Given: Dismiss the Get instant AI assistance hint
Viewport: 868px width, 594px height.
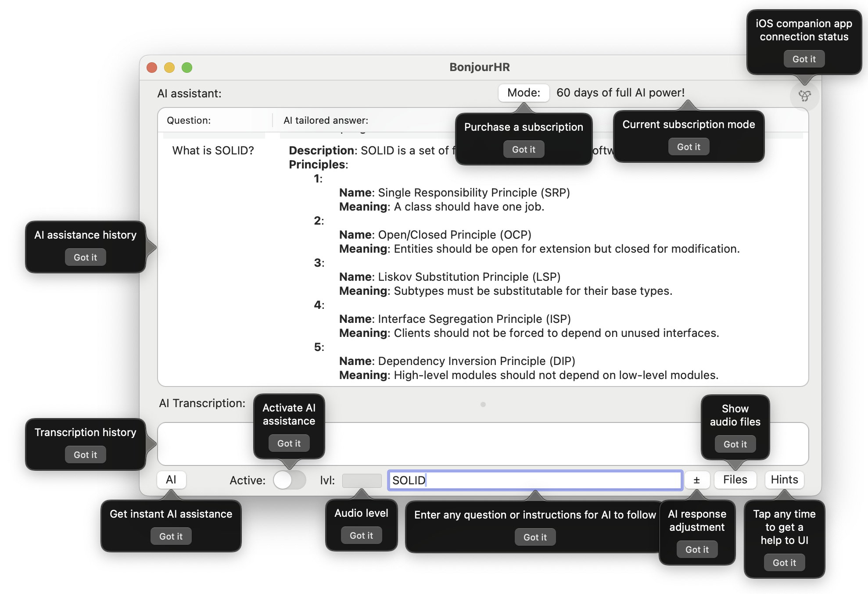Looking at the screenshot, I should (171, 536).
